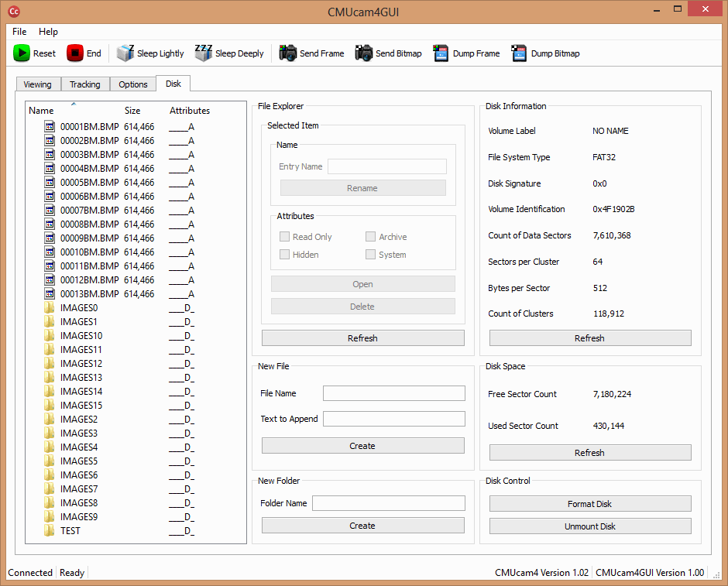This screenshot has width=728, height=586.
Task: Click the Dump Bitmap card icon
Action: (x=519, y=53)
